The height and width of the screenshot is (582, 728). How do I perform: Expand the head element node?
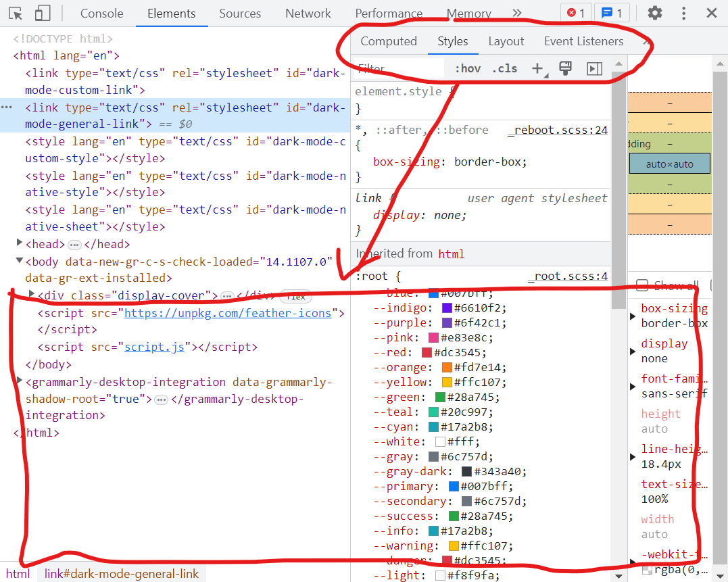coord(20,242)
